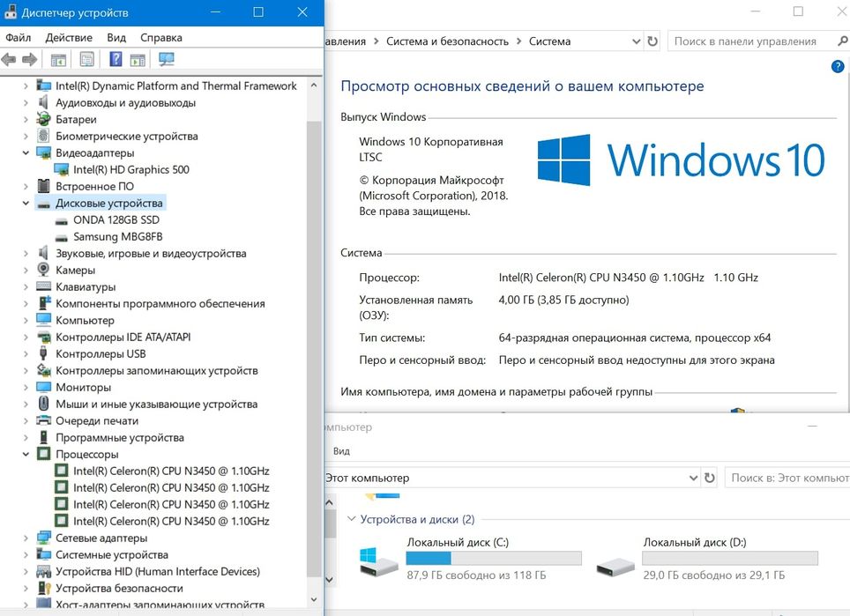Screen dimensions: 850x616
Task: Click the Device Manager title bar icon
Action: tap(11, 12)
